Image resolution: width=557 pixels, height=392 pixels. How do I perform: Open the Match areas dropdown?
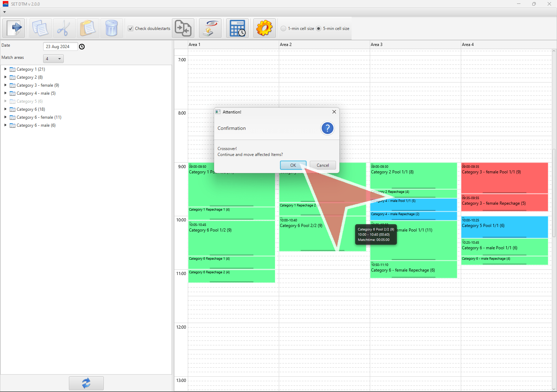[53, 59]
